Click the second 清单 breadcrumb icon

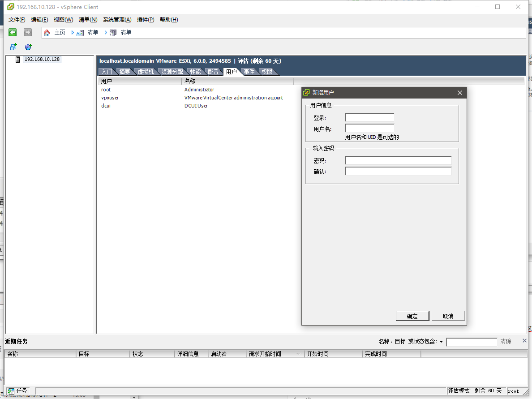pyautogui.click(x=113, y=33)
